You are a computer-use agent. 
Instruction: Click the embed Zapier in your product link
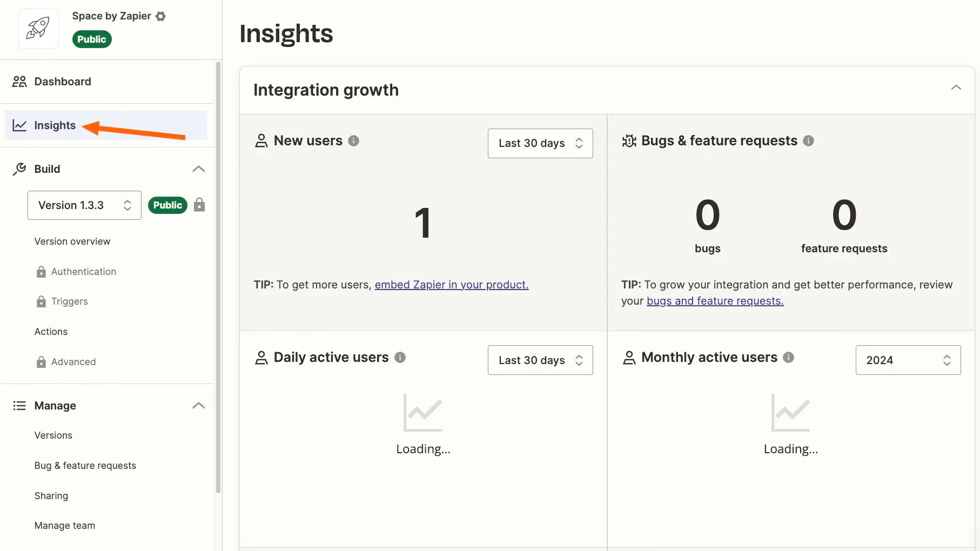tap(452, 284)
